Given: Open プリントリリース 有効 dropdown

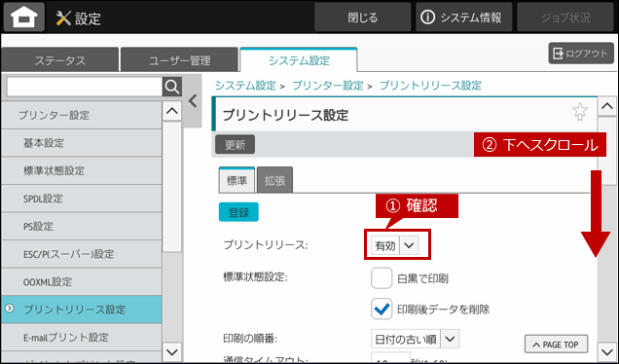Looking at the screenshot, I should click(395, 245).
